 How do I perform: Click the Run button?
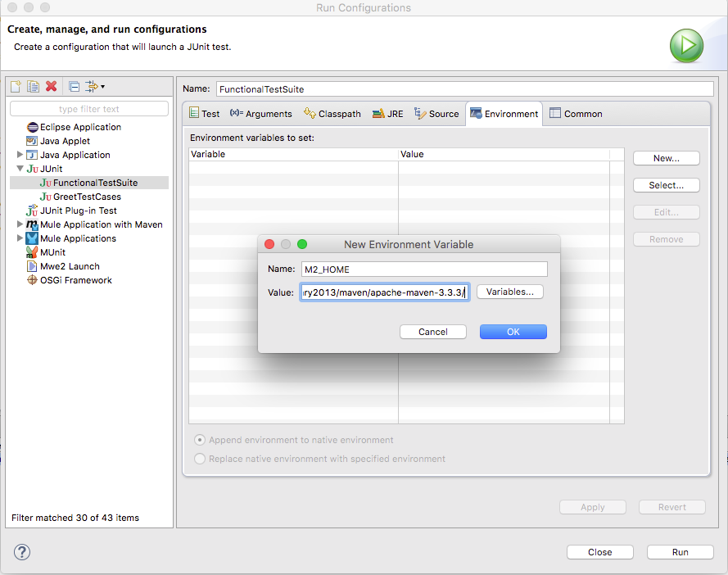[x=681, y=552]
